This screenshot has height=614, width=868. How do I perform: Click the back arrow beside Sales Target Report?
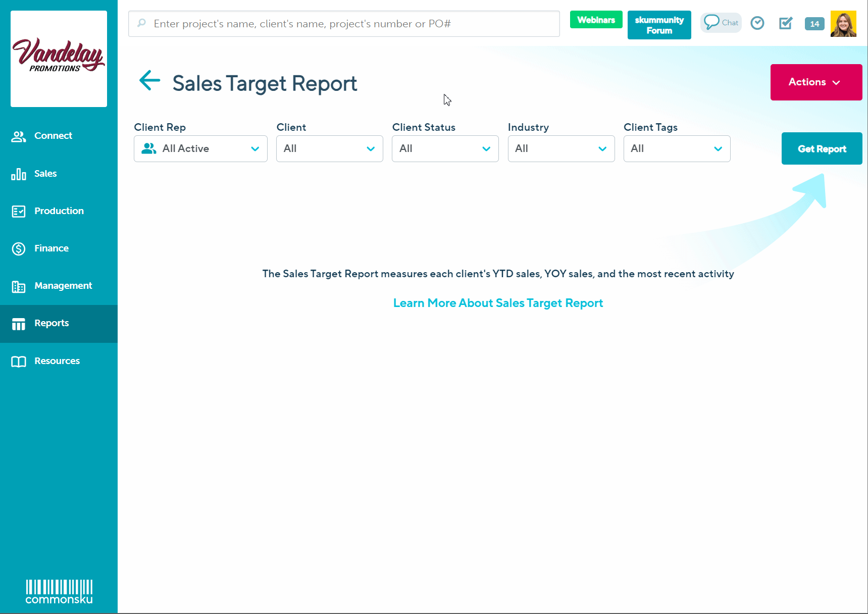coord(149,81)
